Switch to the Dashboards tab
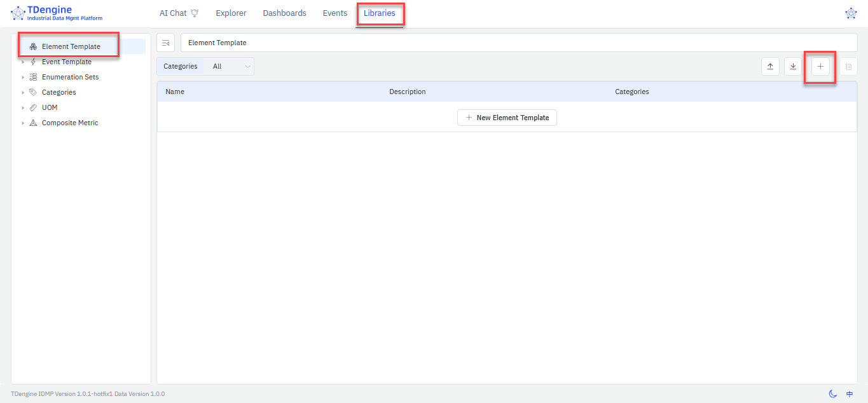Screen dimensions: 868x403 [x=284, y=13]
